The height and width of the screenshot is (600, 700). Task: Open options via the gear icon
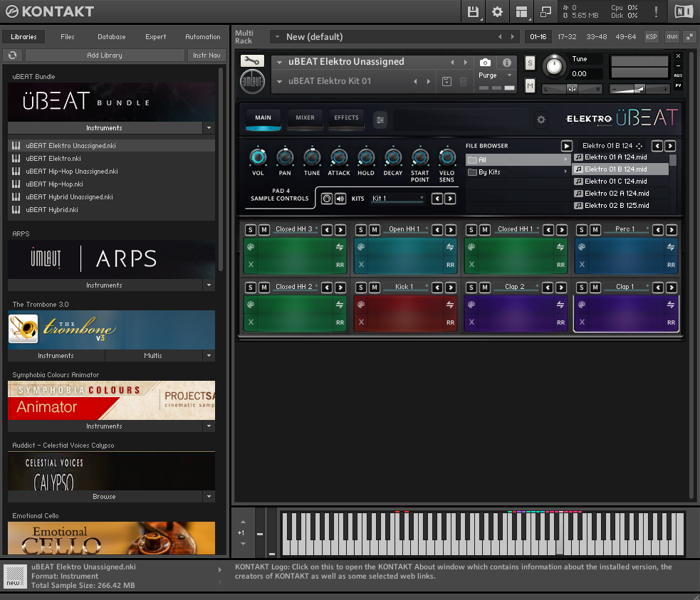(497, 11)
